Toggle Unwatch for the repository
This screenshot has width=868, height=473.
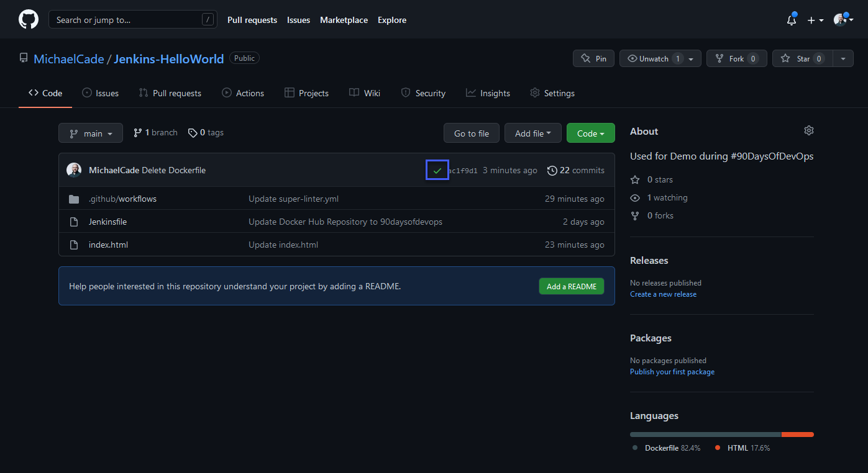click(654, 58)
